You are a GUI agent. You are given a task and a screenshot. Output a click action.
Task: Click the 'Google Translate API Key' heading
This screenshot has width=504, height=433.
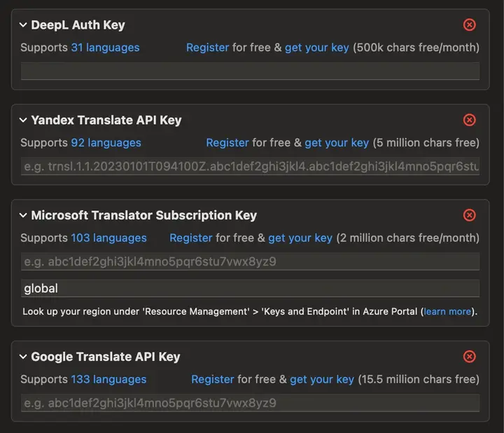coord(106,357)
